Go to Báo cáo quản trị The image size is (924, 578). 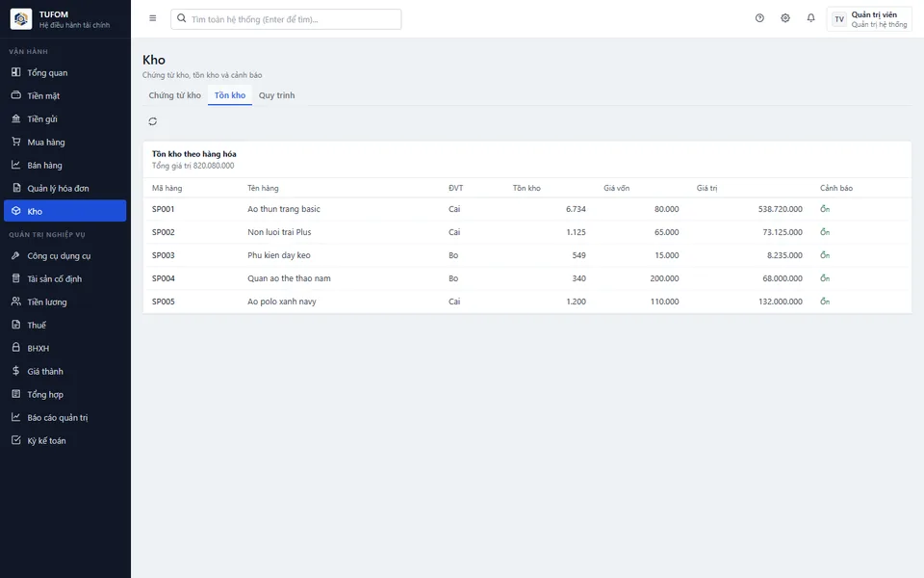[64, 417]
